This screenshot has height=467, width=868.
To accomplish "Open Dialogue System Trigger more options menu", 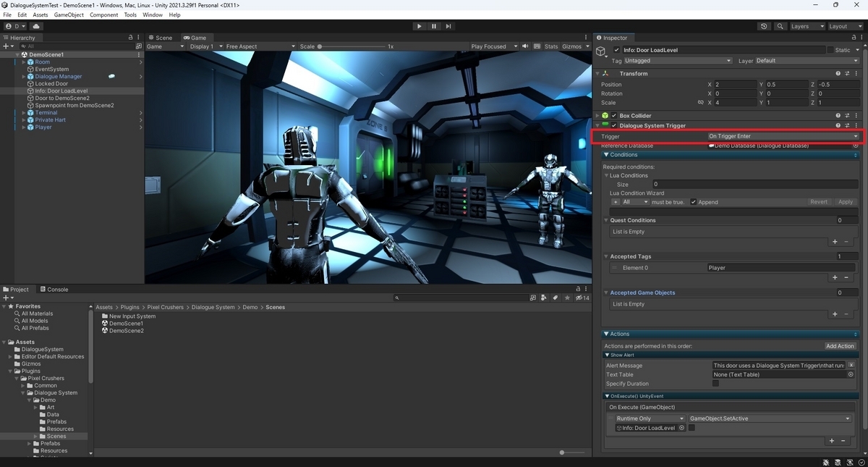I will tap(856, 126).
